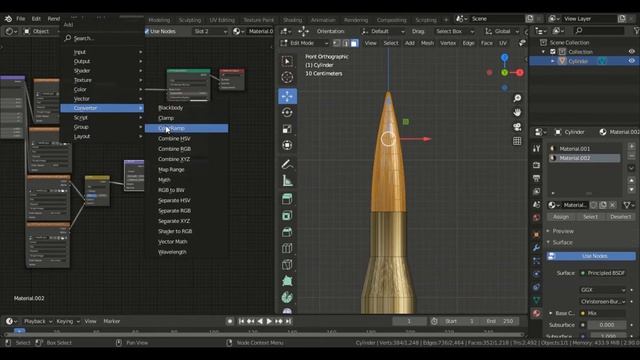Select the Knife tool
The image size is (640, 360).
tap(287, 264)
